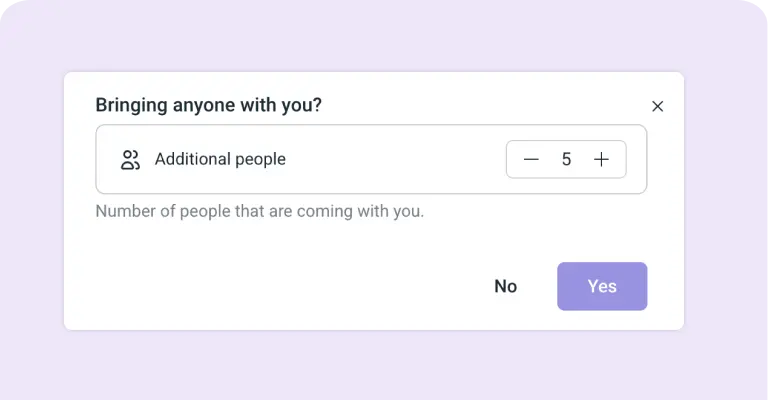The width and height of the screenshot is (768, 400).
Task: Dismiss the "Bringing anyone with you?" popup
Action: point(657,106)
